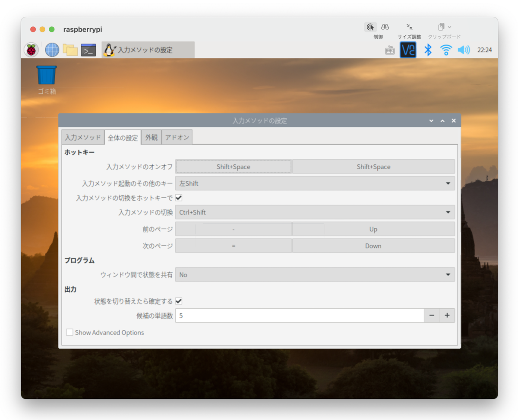Open the Ctrl+Shift switching hotkey dropdown
This screenshot has width=518, height=420.
(315, 212)
